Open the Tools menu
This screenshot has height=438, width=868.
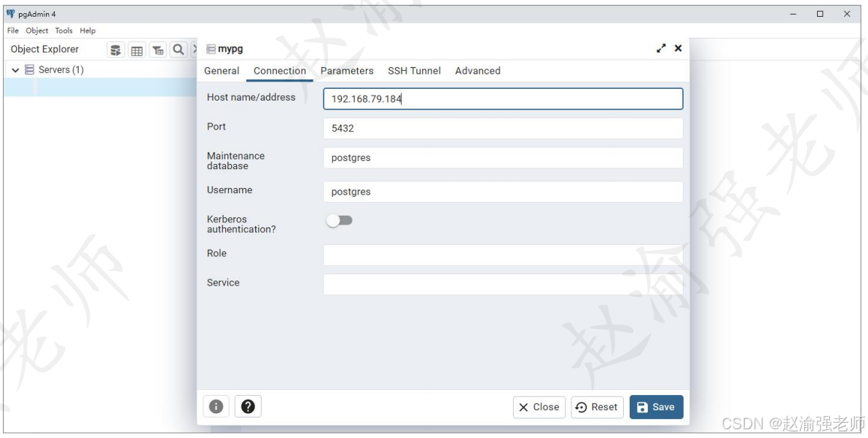(x=63, y=30)
